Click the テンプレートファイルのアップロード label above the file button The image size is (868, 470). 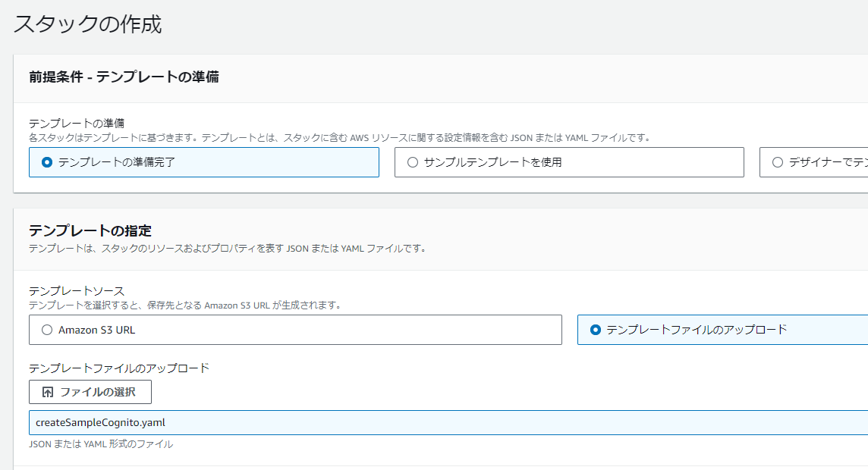click(x=118, y=368)
